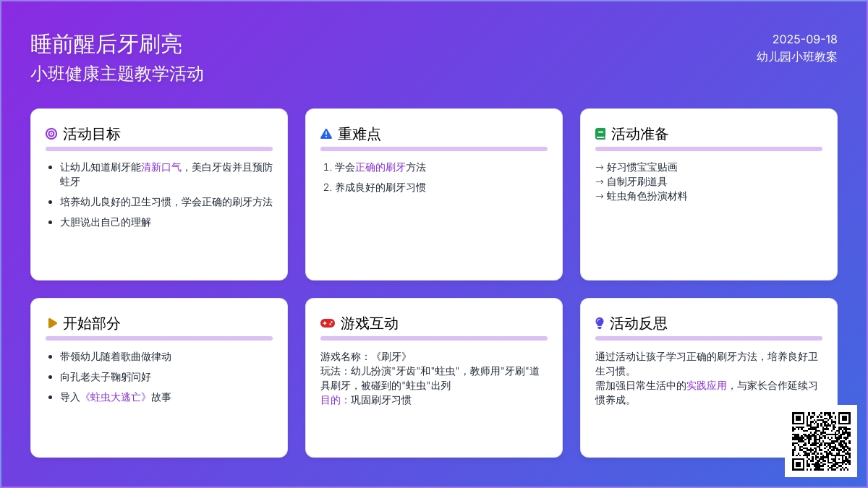Click the gamepad icon beside 游戏互动

click(328, 323)
